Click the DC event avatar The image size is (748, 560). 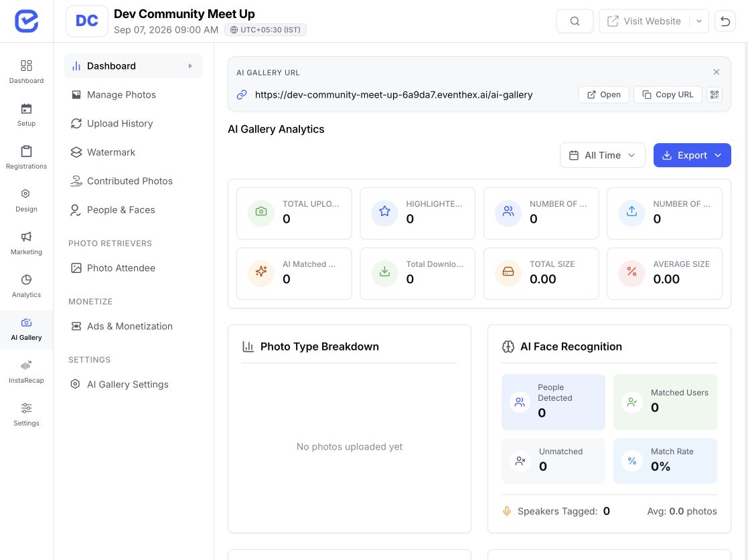(x=87, y=21)
